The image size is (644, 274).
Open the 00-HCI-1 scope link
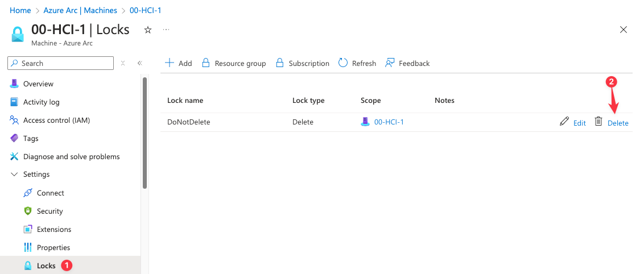[389, 122]
